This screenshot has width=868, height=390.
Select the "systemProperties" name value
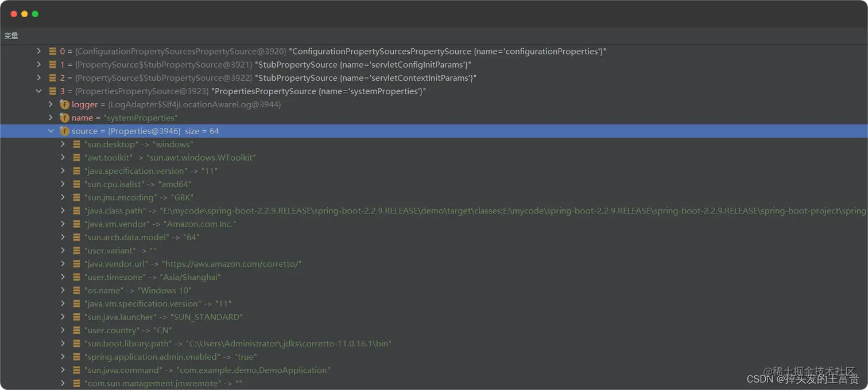click(140, 118)
